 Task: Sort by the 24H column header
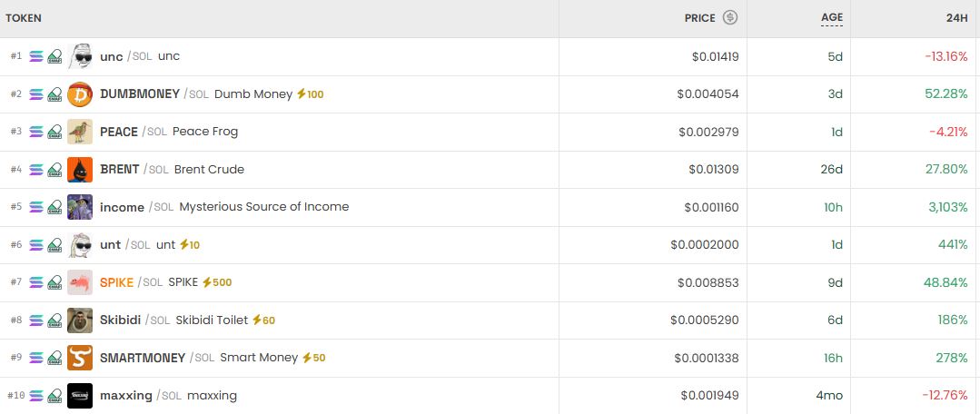(x=955, y=17)
